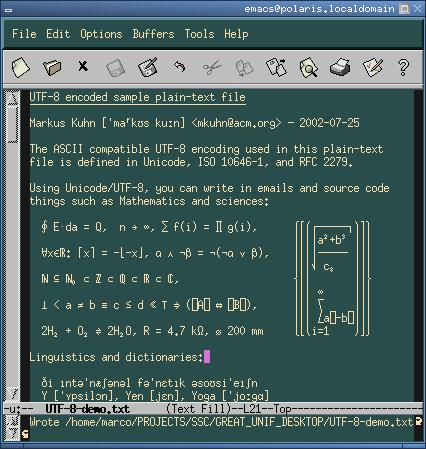Click the question mark help icon
This screenshot has width=426, height=449.
point(403,67)
